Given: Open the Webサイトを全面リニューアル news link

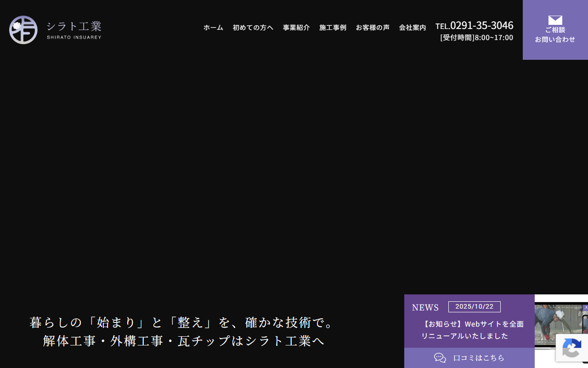Looking at the screenshot, I should (x=472, y=330).
